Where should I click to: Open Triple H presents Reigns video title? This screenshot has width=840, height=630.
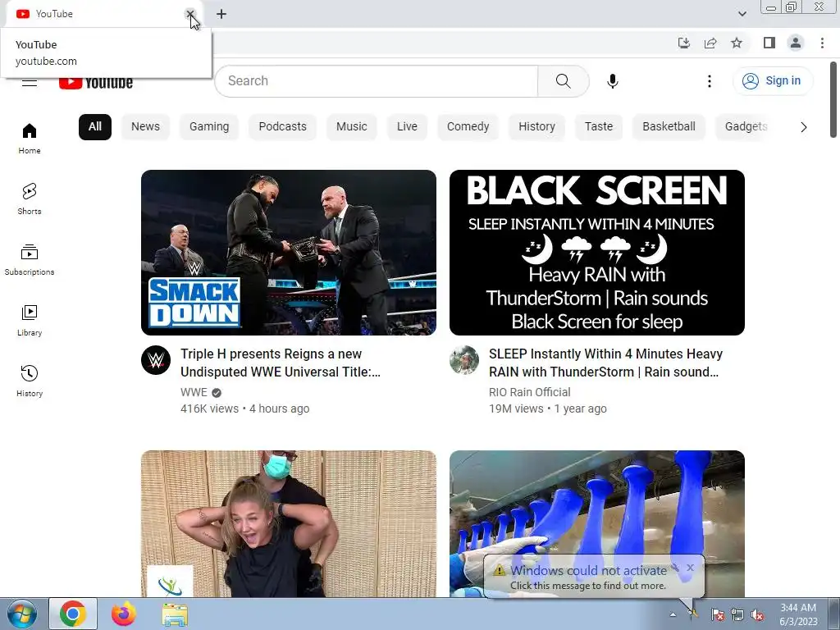click(x=281, y=363)
